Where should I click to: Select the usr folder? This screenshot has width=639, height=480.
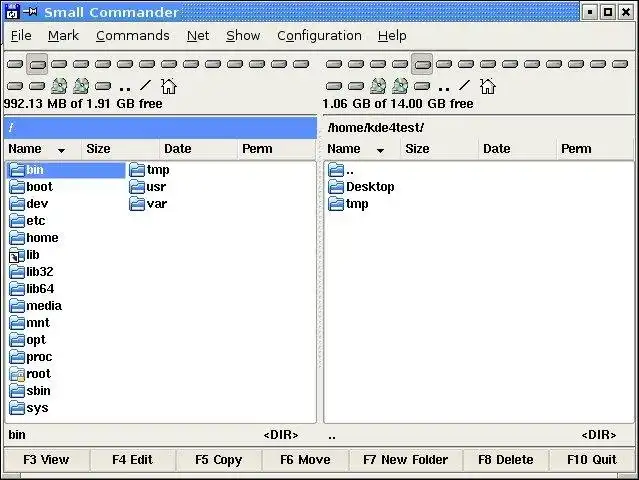tap(148, 187)
